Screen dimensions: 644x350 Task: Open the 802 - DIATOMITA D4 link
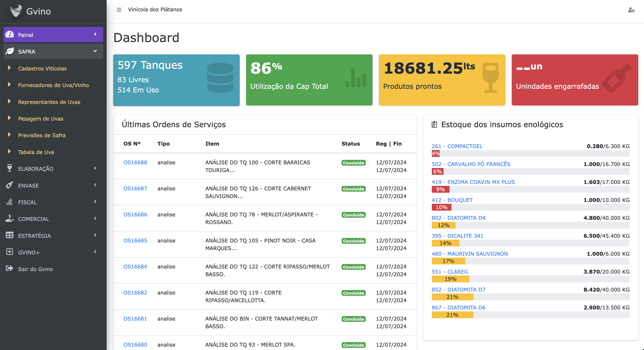(x=458, y=218)
